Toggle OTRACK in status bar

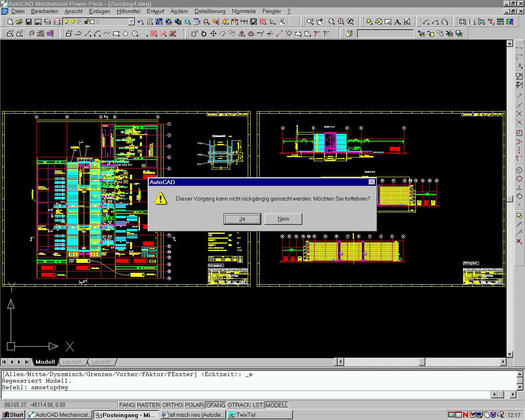[x=239, y=405]
